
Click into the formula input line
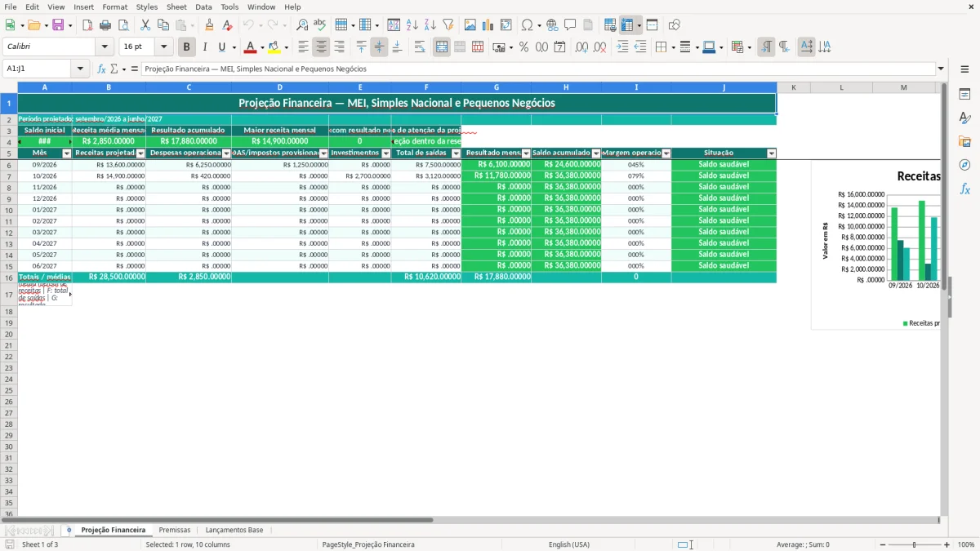point(537,69)
